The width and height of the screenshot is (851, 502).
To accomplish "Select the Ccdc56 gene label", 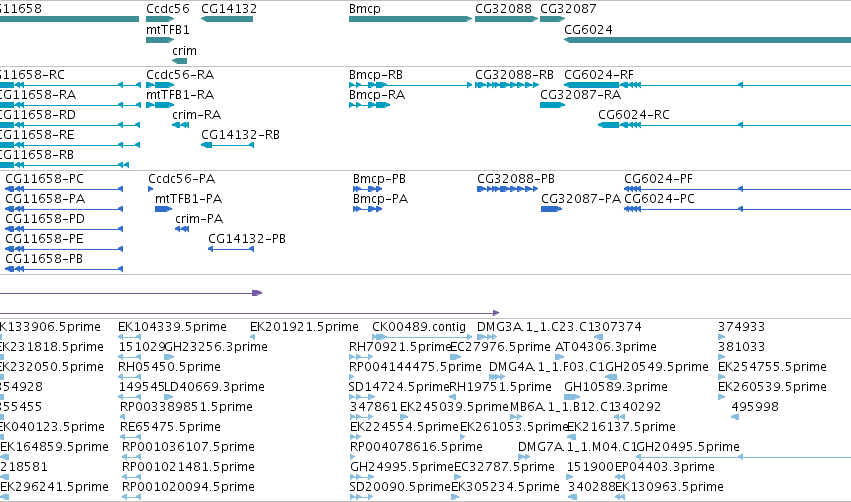I will coord(168,9).
